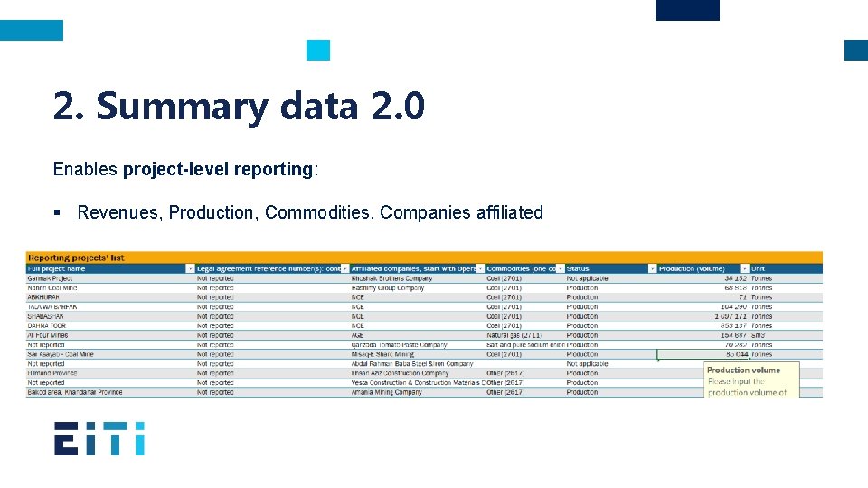Click the EITI logo
Screen dimensions: 868x488
pos(99,439)
